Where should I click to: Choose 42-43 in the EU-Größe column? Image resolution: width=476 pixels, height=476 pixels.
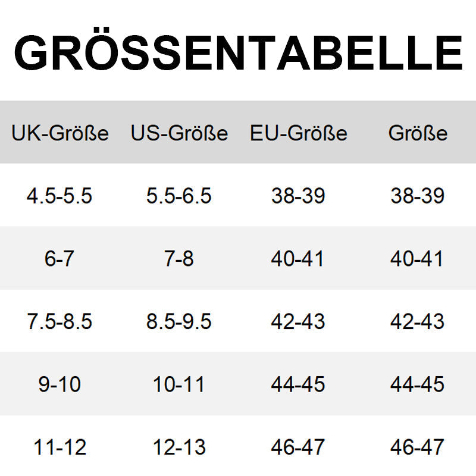298,322
